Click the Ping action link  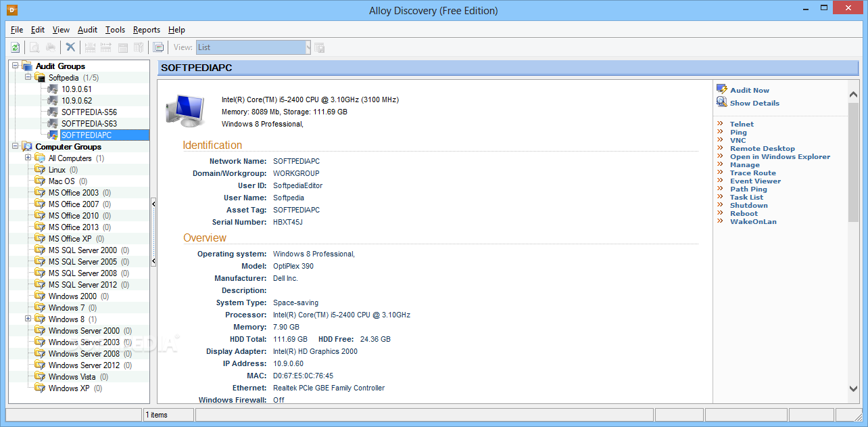(739, 133)
